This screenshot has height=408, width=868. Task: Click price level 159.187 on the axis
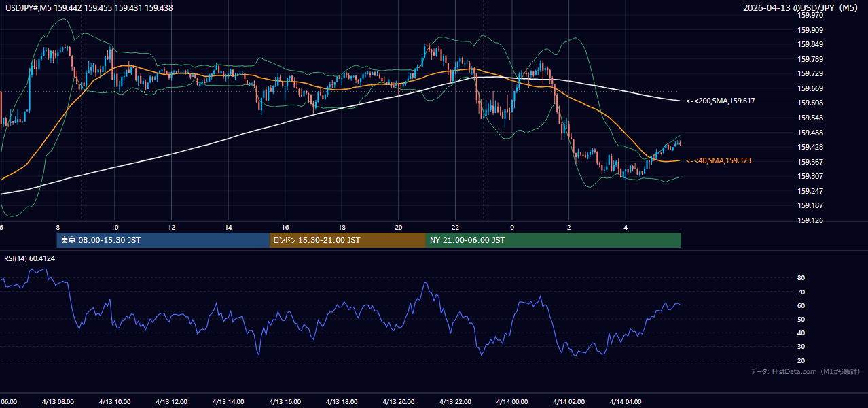[x=810, y=205]
